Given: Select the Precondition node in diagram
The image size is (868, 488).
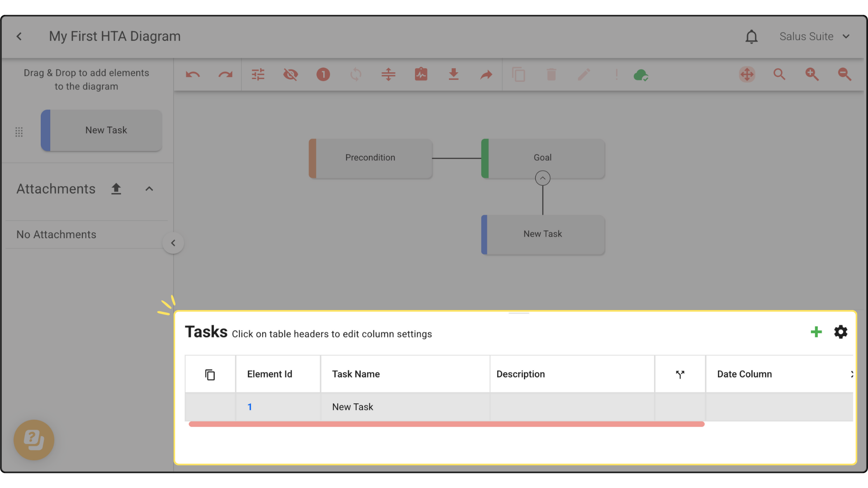Looking at the screenshot, I should [370, 158].
